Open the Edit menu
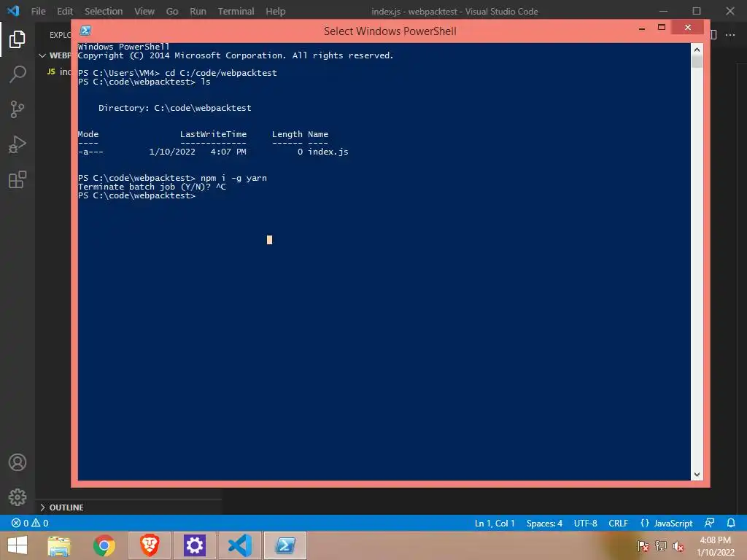The height and width of the screenshot is (560, 747). [x=65, y=11]
